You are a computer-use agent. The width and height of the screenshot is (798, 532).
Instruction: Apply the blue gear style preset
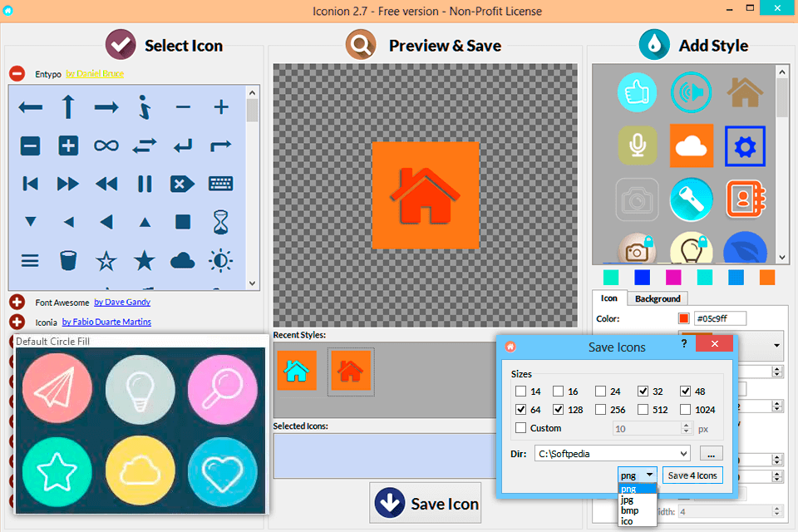tap(745, 146)
